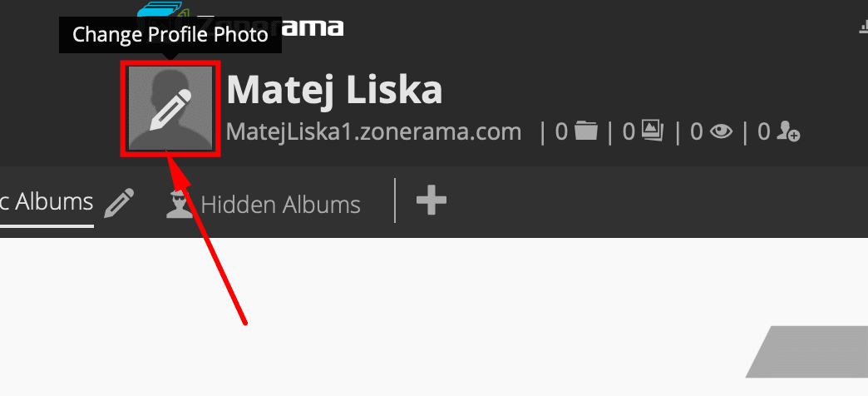868x396 pixels.
Task: Click the partially visible top-right header icon
Action: coord(863,27)
